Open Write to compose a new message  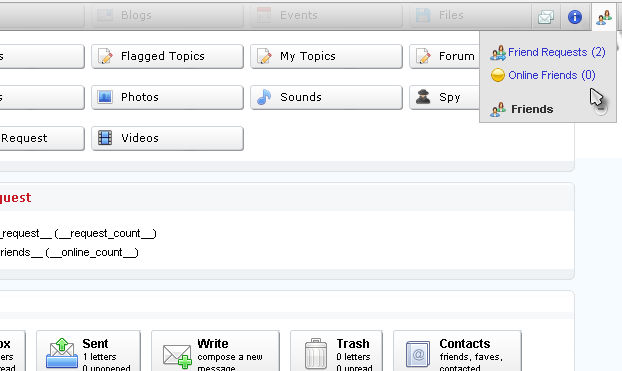coord(215,351)
